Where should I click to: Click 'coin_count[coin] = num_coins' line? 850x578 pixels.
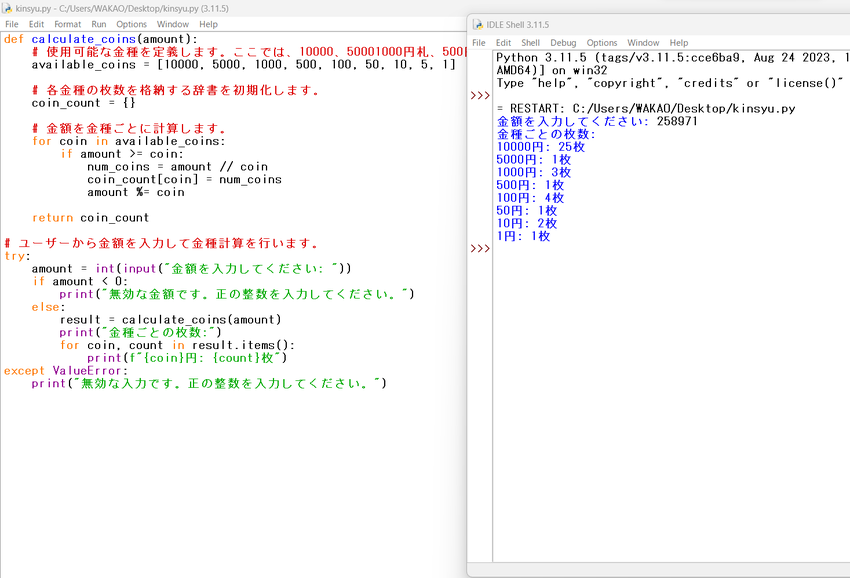click(x=184, y=179)
